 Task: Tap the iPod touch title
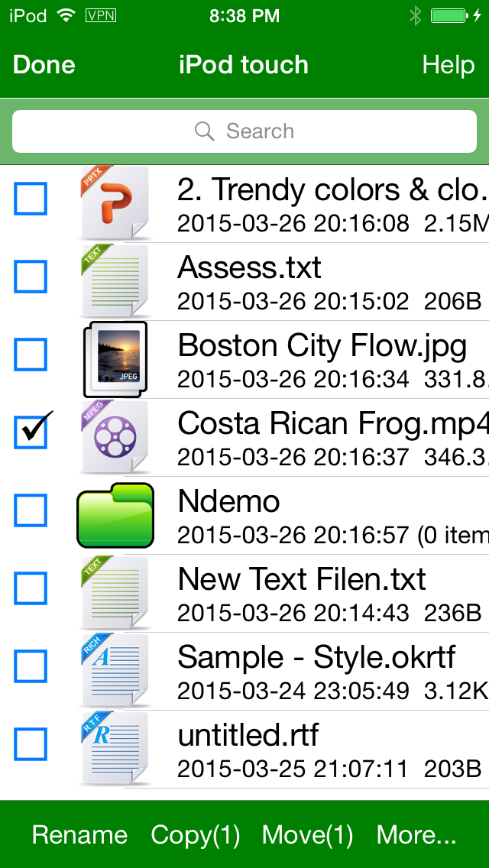pos(244,65)
